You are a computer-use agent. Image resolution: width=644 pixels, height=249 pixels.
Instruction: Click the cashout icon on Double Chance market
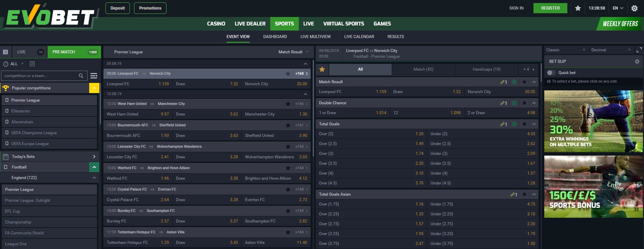pyautogui.click(x=514, y=103)
